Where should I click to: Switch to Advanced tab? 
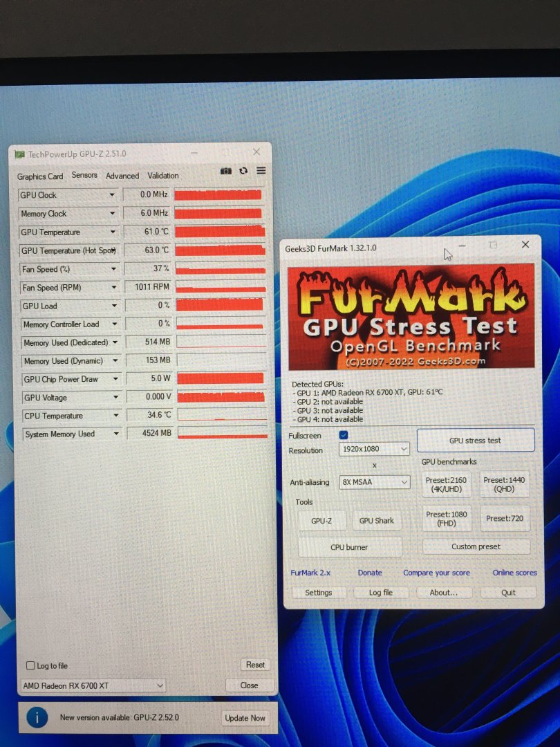pyautogui.click(x=122, y=176)
